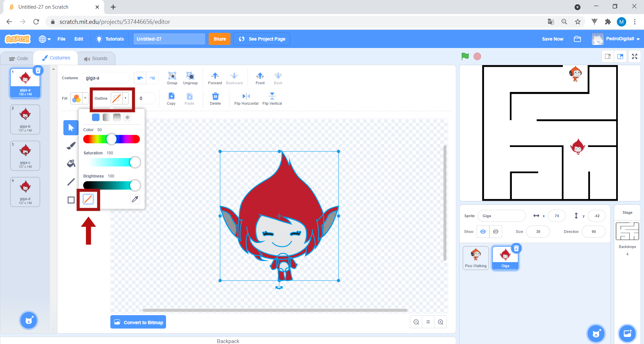Switch to the Costumes tab
The height and width of the screenshot is (344, 644).
tap(56, 58)
